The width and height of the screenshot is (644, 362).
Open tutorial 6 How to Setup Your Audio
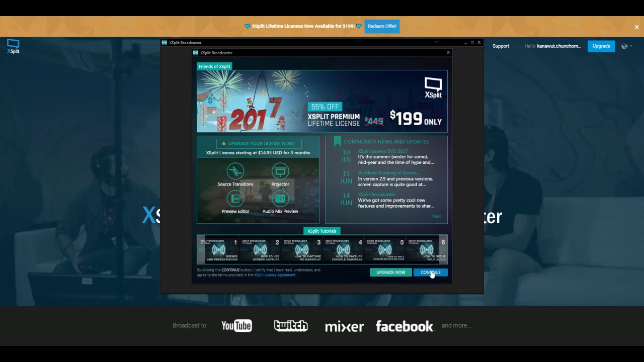[x=427, y=249]
